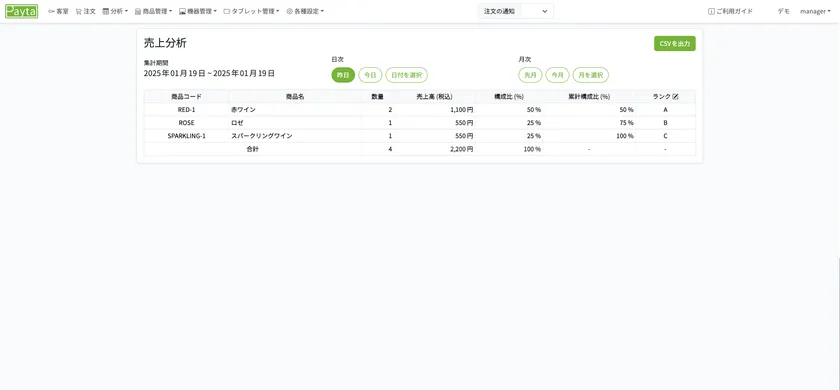Choose a date with the 日付を選択 button
Viewport: 840px width, 390px height.
point(407,75)
